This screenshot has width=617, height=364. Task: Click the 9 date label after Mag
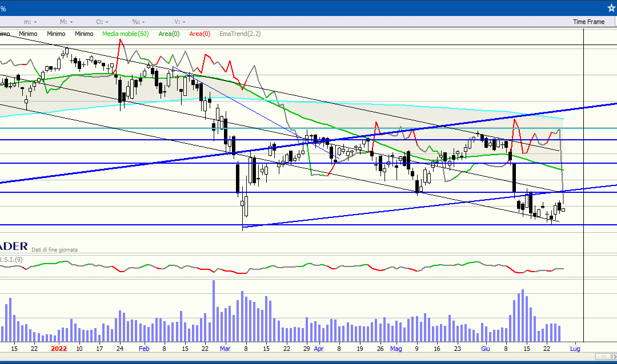pos(416,349)
